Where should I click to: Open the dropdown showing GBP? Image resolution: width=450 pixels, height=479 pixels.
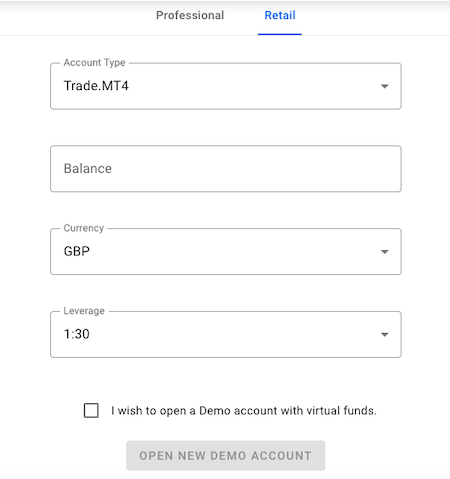tap(226, 251)
